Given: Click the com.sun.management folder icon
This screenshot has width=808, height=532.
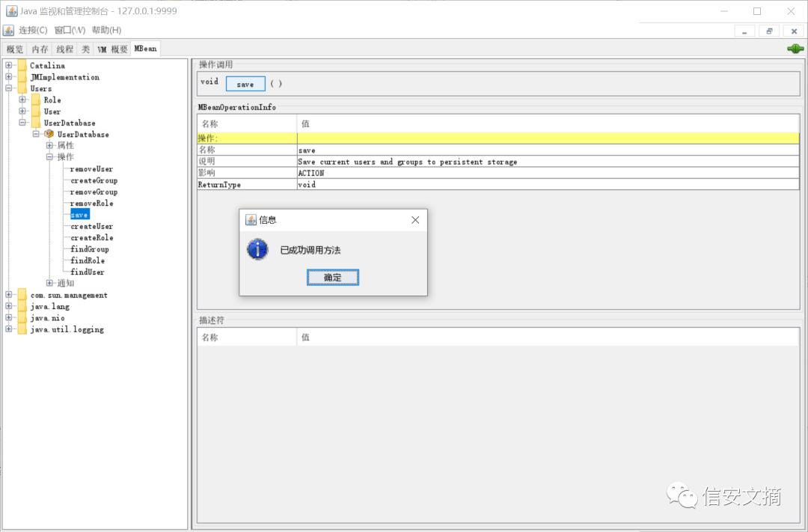Looking at the screenshot, I should [22, 295].
